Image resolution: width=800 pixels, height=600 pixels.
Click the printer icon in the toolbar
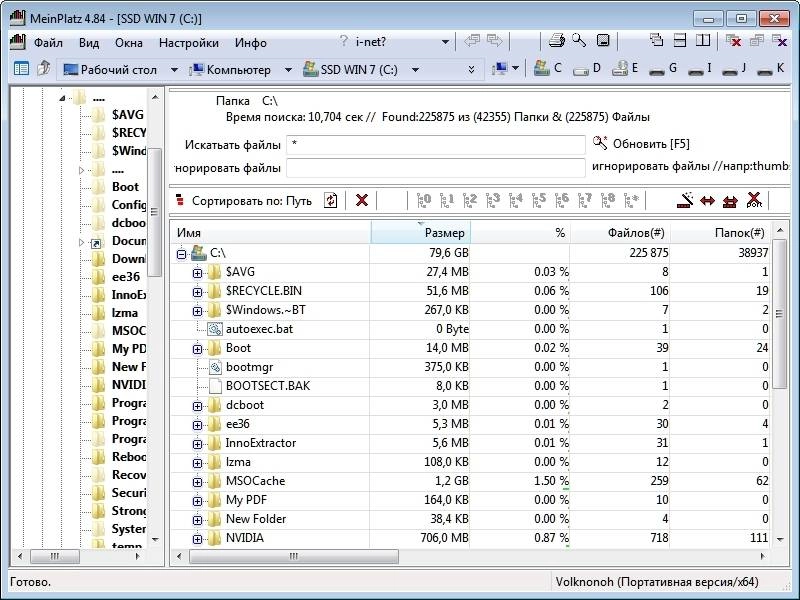pyautogui.click(x=556, y=41)
